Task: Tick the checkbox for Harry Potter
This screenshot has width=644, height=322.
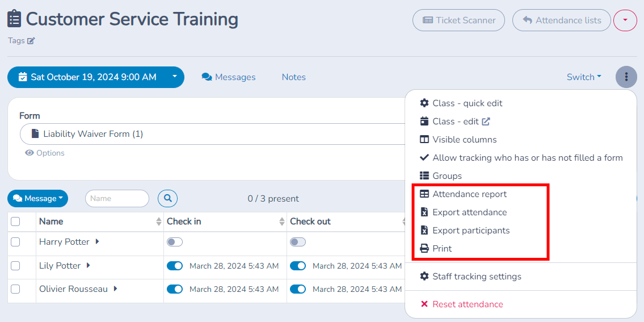Action: click(15, 242)
